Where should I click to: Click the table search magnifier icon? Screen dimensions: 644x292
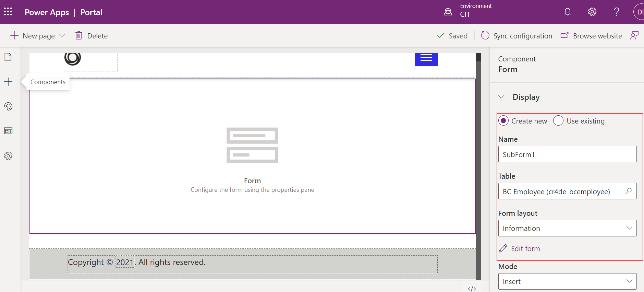tap(629, 191)
